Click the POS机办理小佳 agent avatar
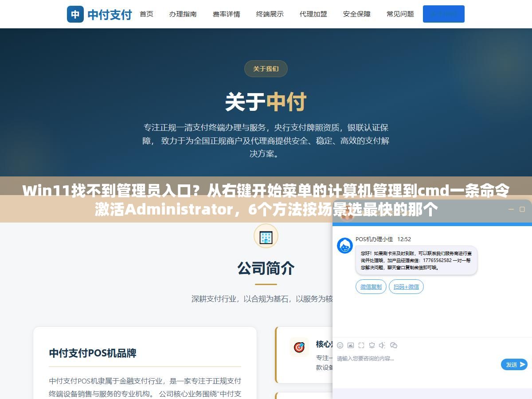This screenshot has width=532, height=399. (345, 245)
